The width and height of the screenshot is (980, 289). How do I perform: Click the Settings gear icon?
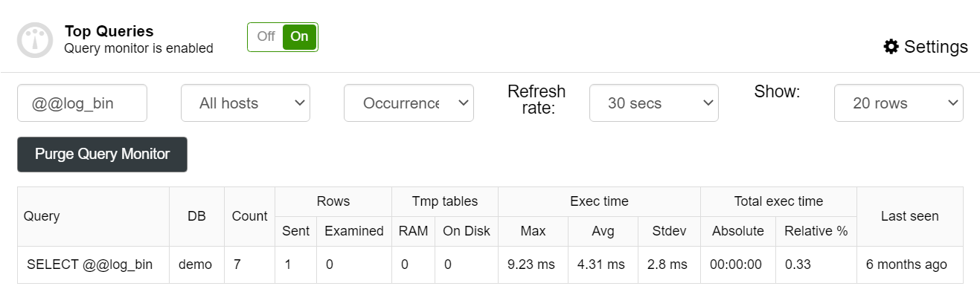pos(891,47)
